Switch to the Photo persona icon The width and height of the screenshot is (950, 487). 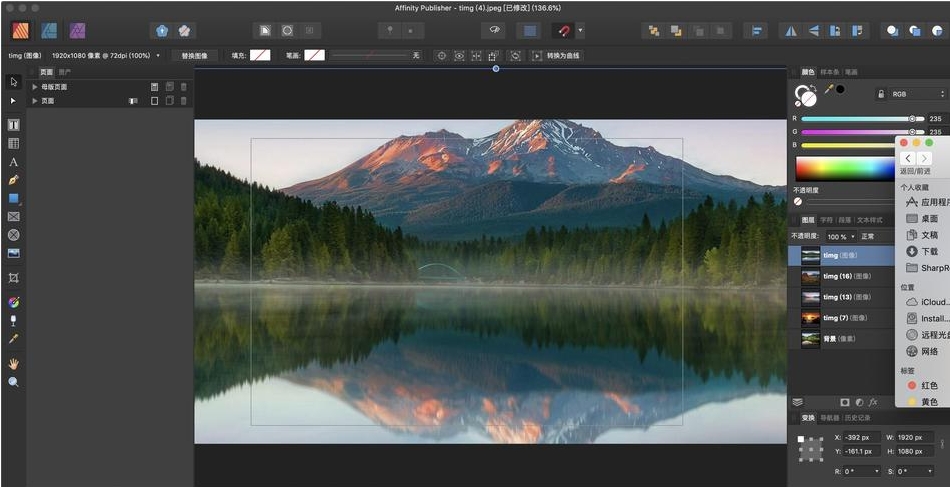click(x=77, y=30)
